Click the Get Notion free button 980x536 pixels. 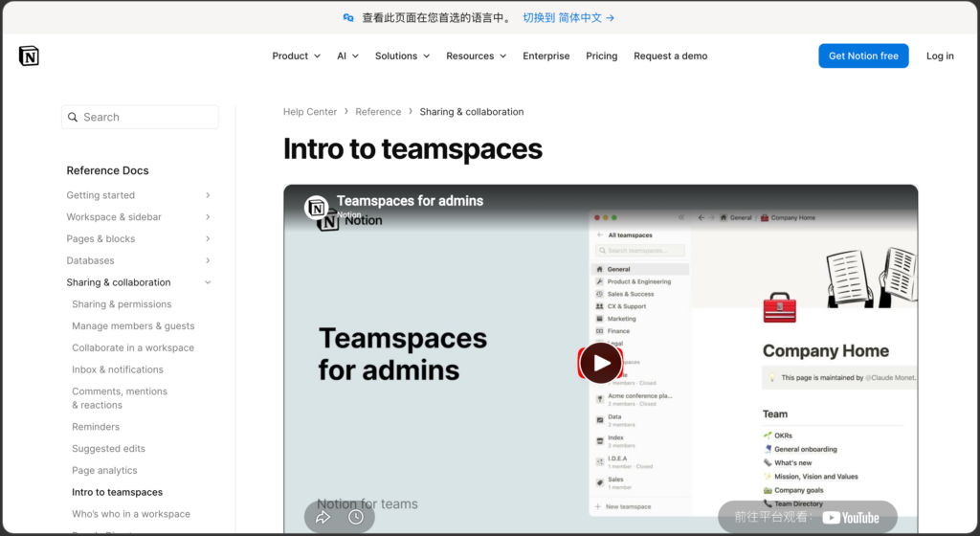click(x=862, y=56)
